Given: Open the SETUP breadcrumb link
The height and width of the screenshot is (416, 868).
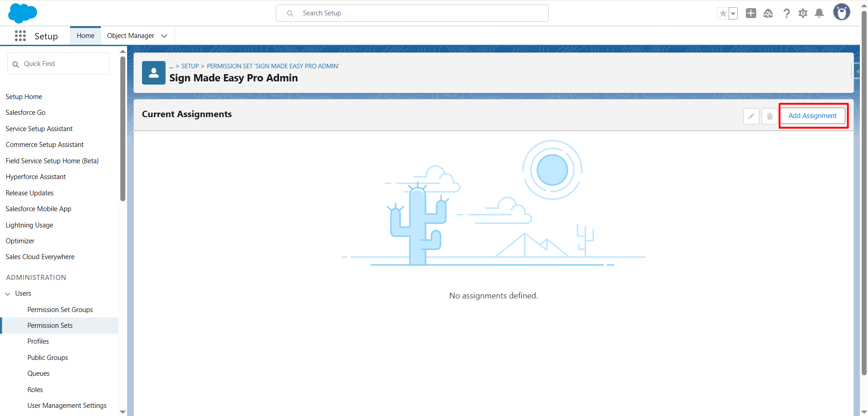Looking at the screenshot, I should click(190, 66).
